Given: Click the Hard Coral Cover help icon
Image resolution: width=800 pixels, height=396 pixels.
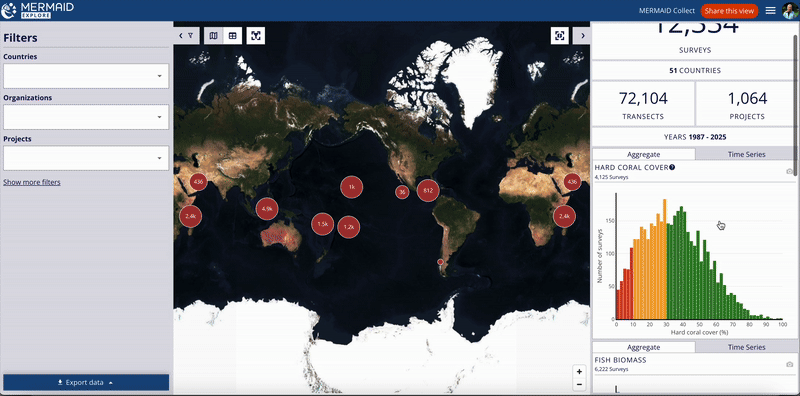Looking at the screenshot, I should coord(672,167).
